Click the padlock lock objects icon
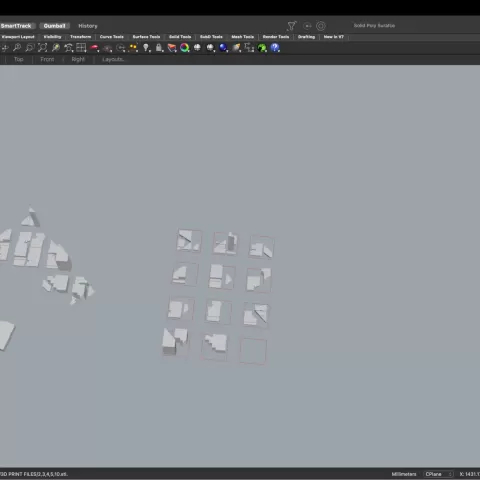 click(159, 48)
